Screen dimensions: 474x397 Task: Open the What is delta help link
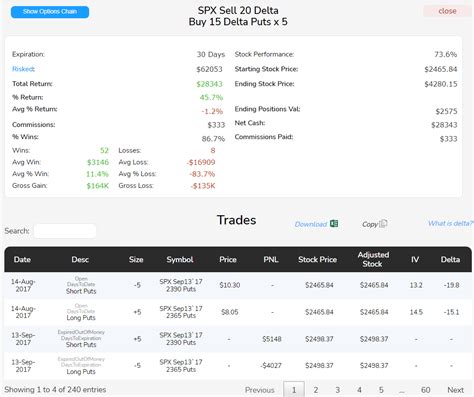point(451,223)
